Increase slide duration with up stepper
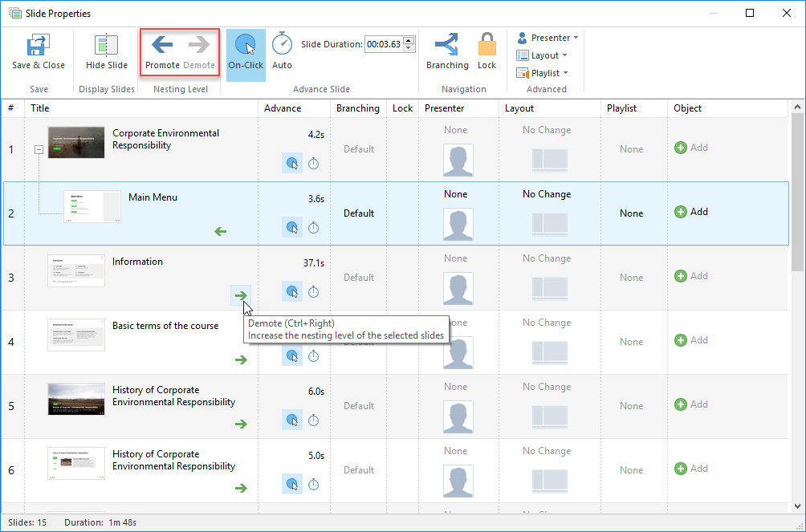The height and width of the screenshot is (532, 806). [409, 41]
